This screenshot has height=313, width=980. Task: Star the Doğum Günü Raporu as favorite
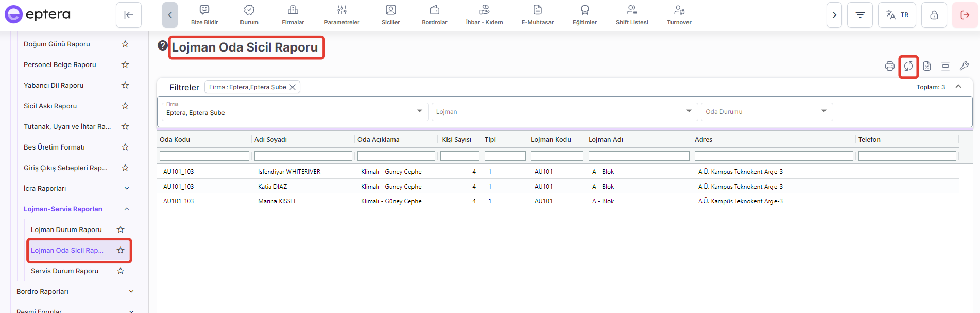(x=125, y=44)
